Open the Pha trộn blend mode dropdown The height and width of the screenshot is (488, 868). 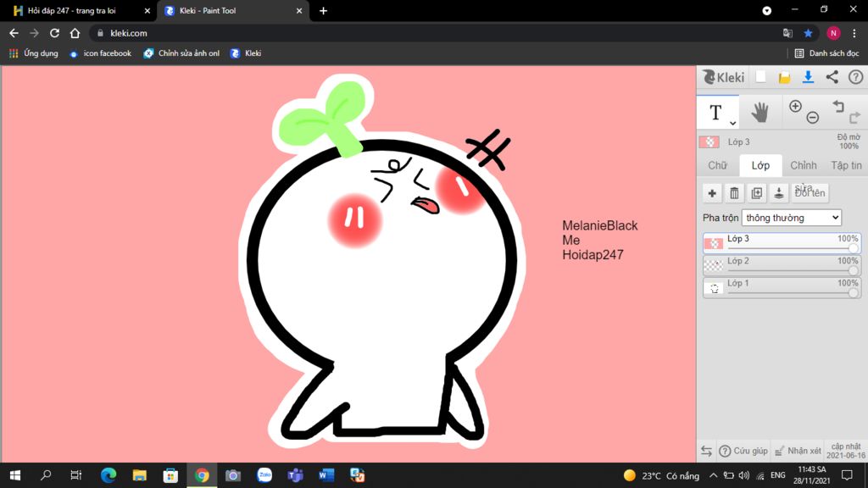[792, 218]
